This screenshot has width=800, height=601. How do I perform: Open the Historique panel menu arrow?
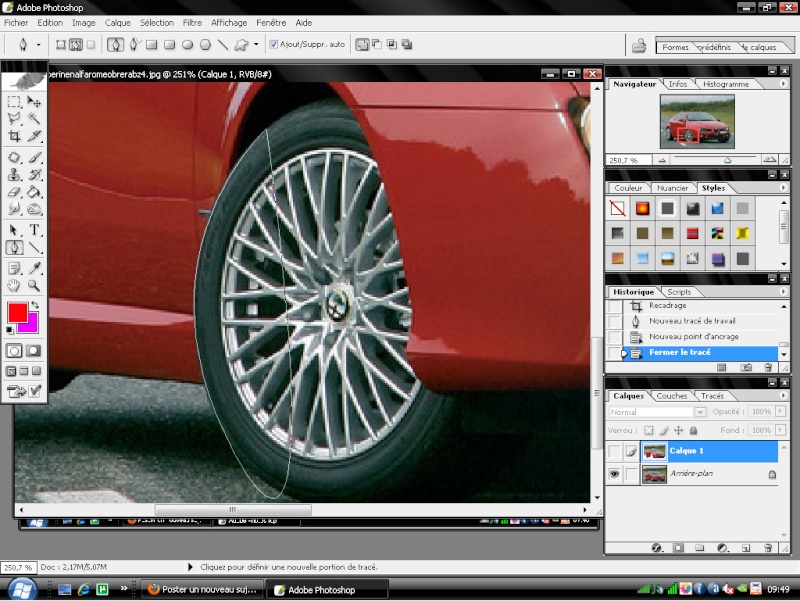[783, 292]
